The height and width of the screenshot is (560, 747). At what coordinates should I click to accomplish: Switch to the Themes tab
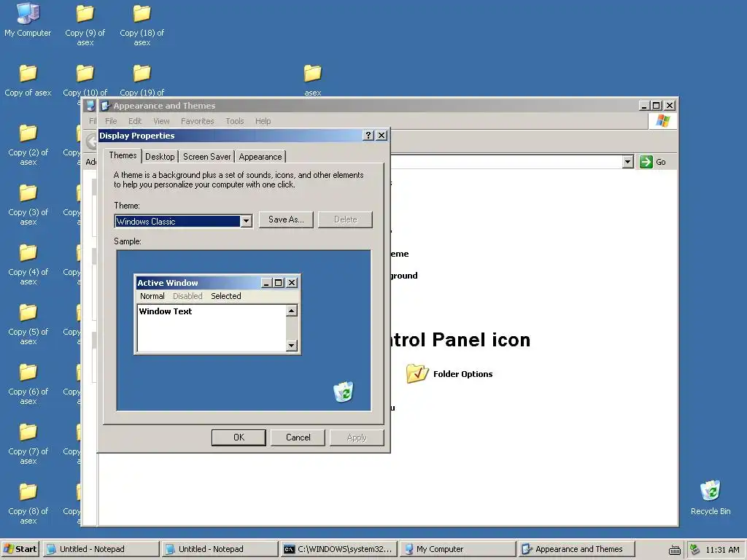pos(123,155)
